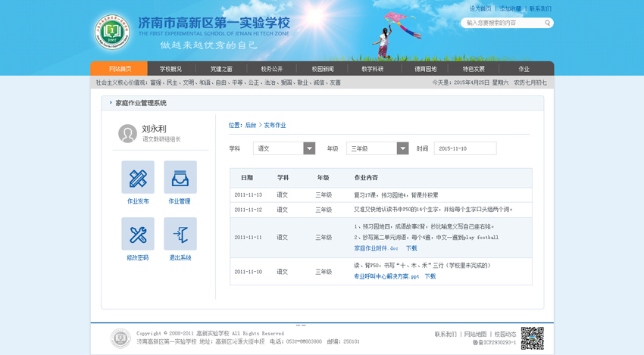The width and height of the screenshot is (644, 355).
Task: Open the 作业管理 (homework management) icon
Action: coord(180,177)
